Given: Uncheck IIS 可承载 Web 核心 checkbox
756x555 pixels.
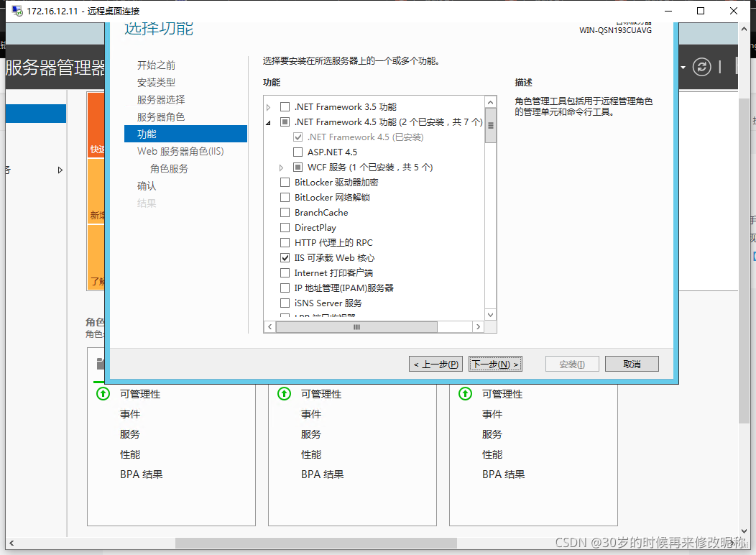Looking at the screenshot, I should click(285, 258).
